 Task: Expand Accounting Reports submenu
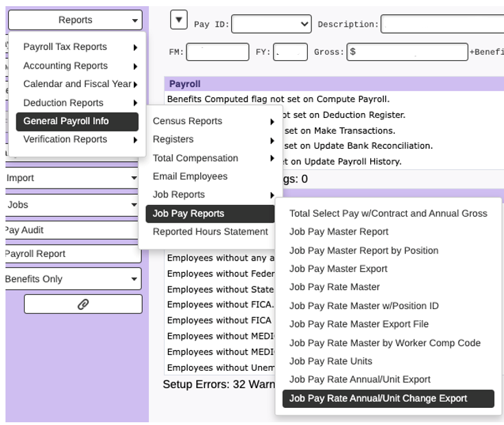(77, 66)
